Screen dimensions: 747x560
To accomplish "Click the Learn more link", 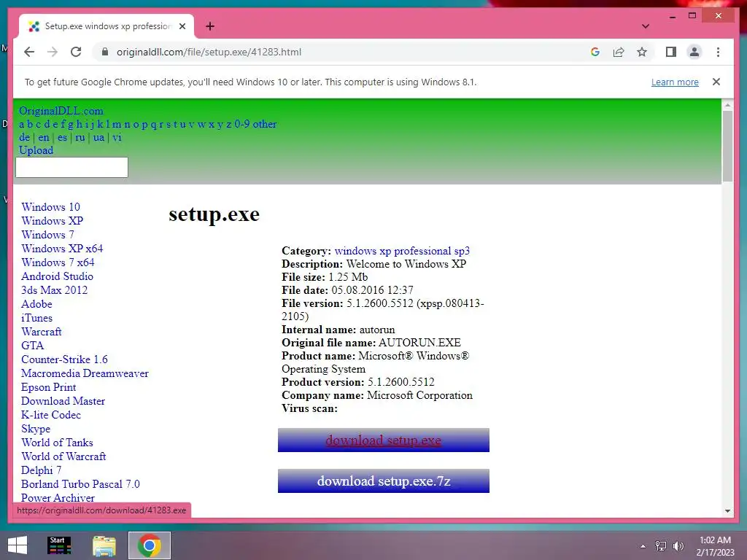I will click(675, 82).
